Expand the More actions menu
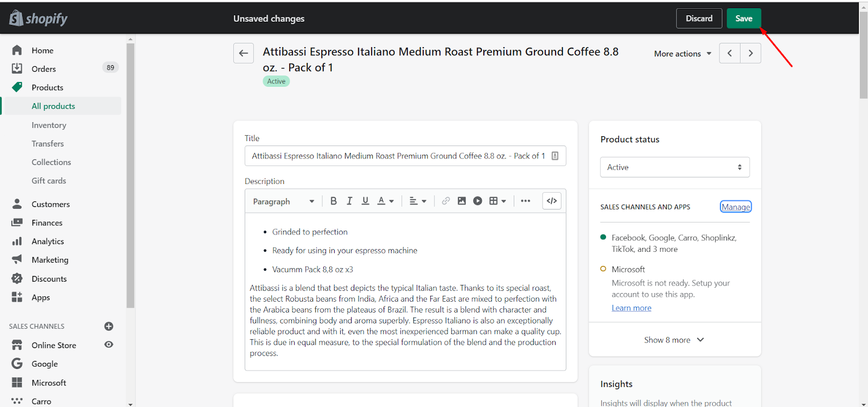The height and width of the screenshot is (407, 868). tap(682, 54)
